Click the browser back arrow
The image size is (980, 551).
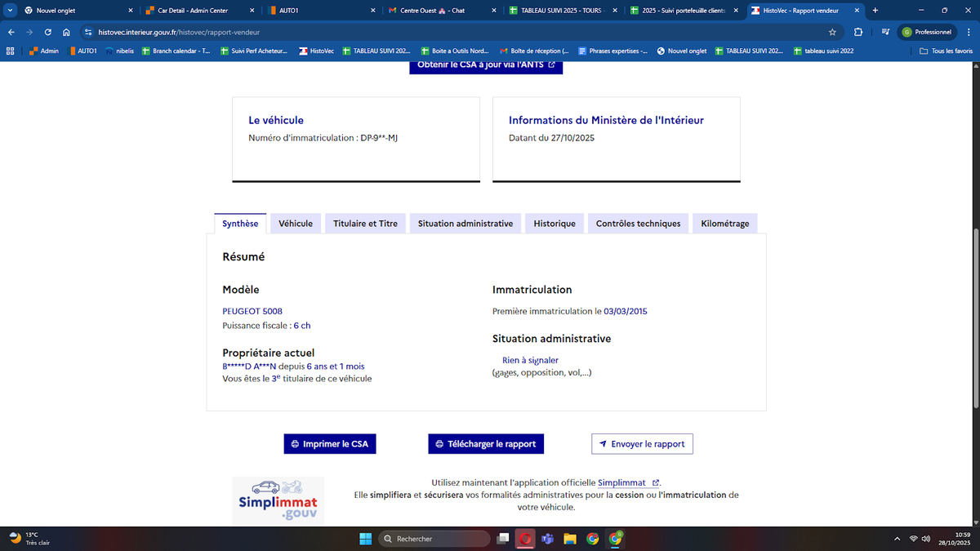tap(11, 32)
